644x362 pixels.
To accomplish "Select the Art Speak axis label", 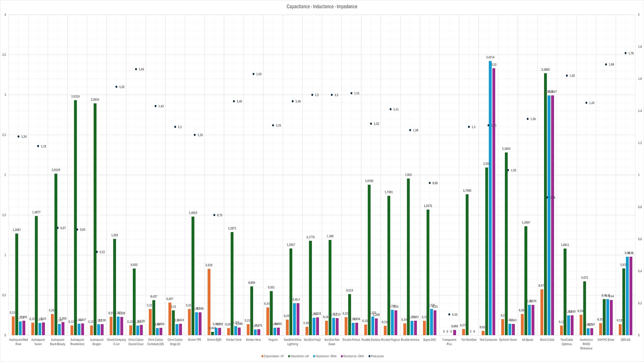I will (x=528, y=340).
